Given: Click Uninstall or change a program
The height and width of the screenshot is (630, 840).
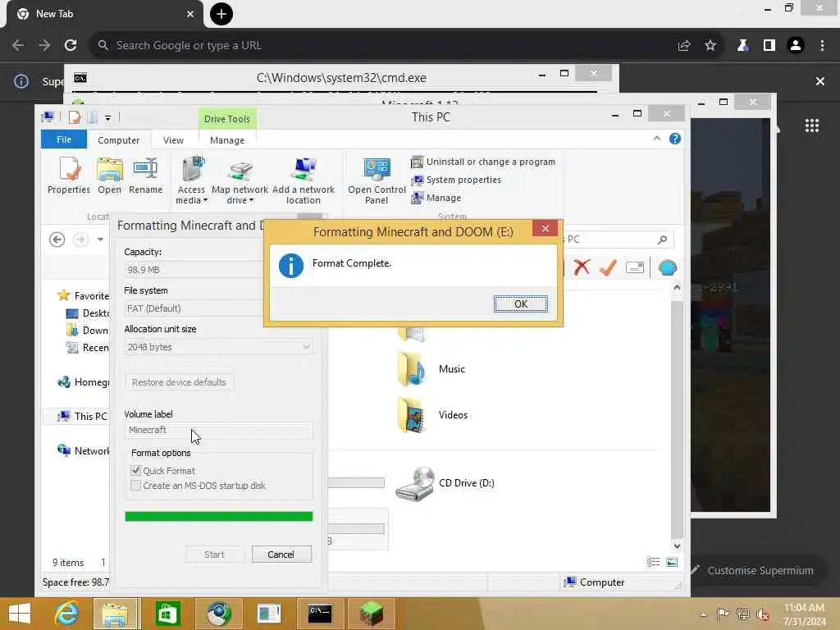Looking at the screenshot, I should click(x=483, y=162).
